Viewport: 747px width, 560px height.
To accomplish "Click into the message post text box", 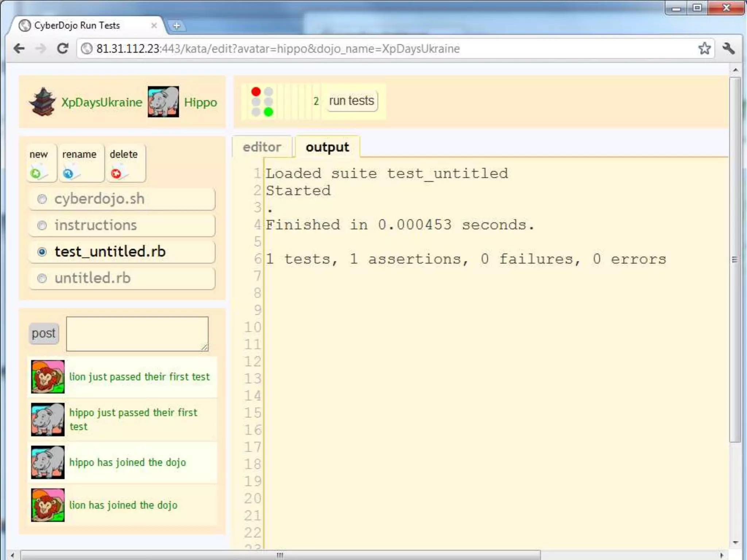I will click(137, 334).
